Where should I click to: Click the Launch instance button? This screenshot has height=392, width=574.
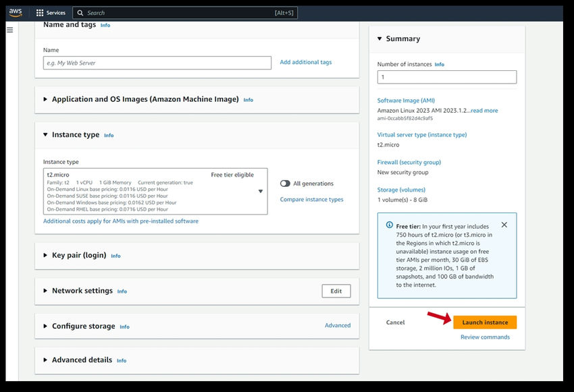(x=485, y=322)
